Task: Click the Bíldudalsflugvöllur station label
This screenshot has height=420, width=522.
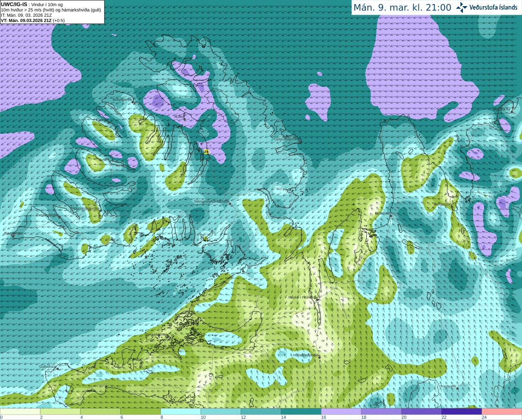Action: point(85,208)
